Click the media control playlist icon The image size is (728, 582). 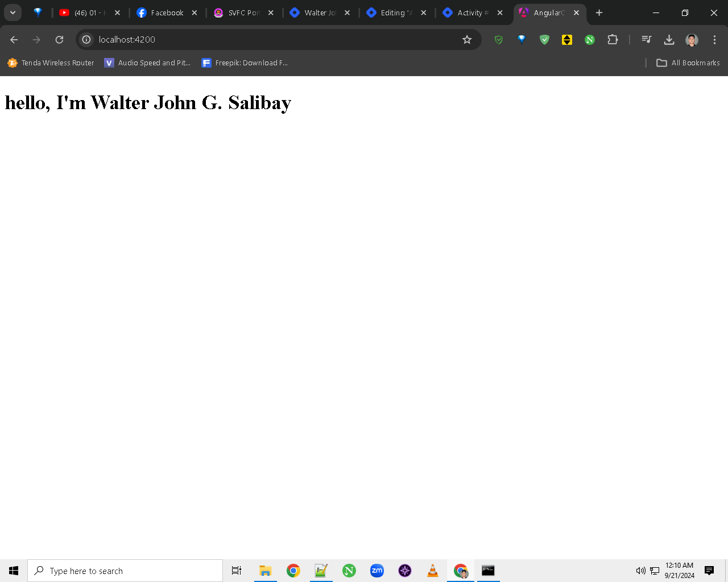point(646,40)
